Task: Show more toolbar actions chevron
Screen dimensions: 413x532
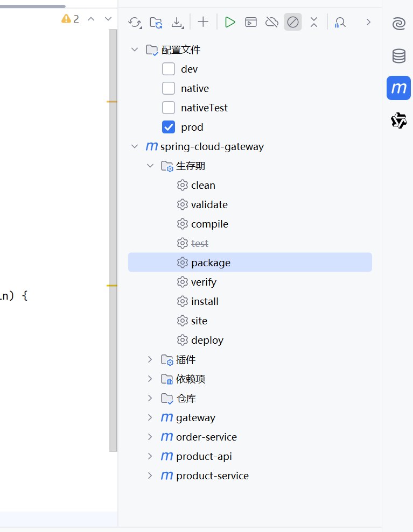Action: 368,22
